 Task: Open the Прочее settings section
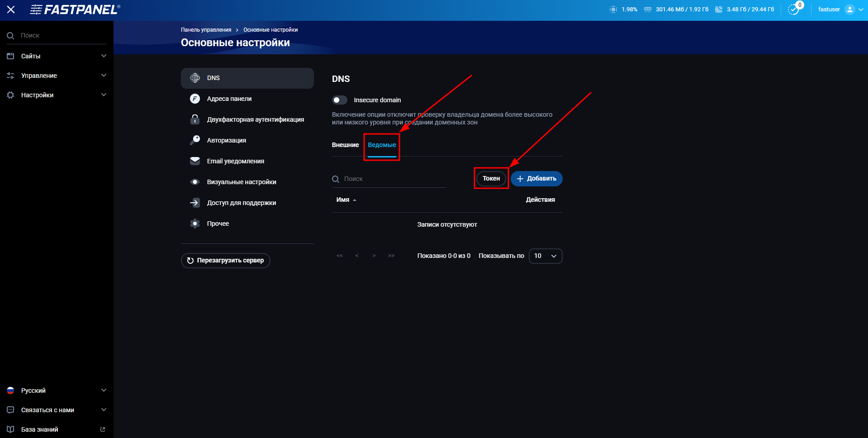(x=217, y=223)
